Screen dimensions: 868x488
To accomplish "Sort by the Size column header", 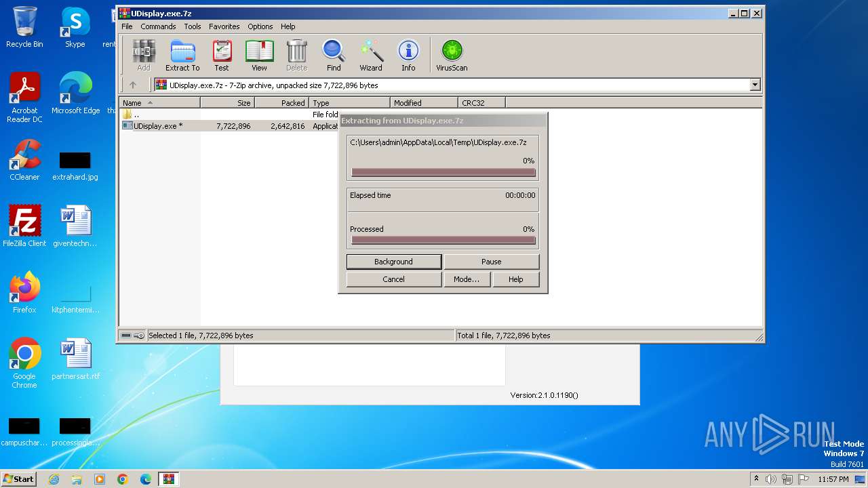I will pos(227,103).
